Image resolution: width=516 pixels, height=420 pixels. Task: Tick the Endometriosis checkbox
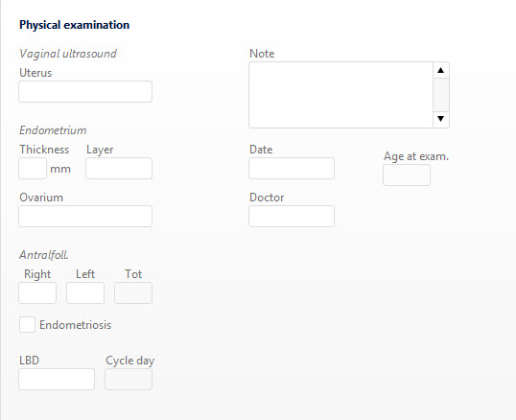pyautogui.click(x=27, y=325)
